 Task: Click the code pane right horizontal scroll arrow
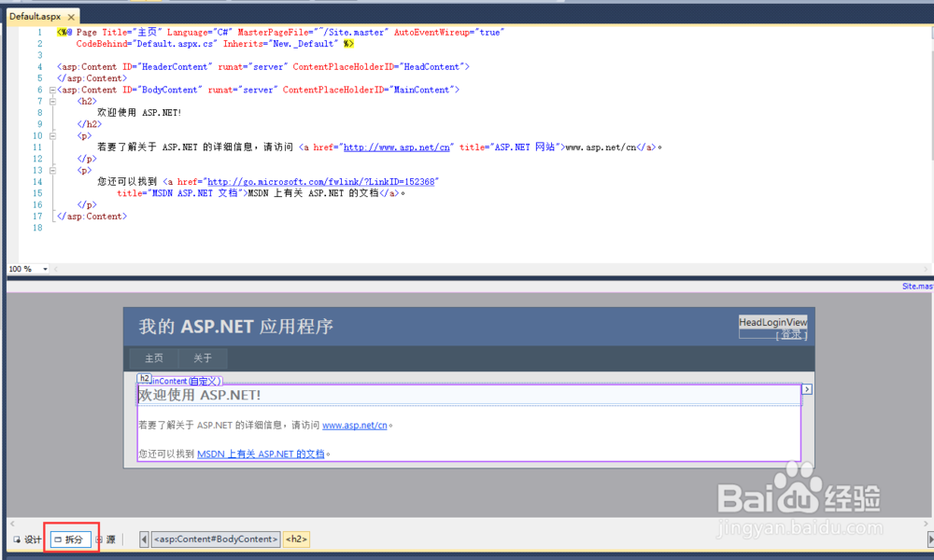(x=926, y=269)
